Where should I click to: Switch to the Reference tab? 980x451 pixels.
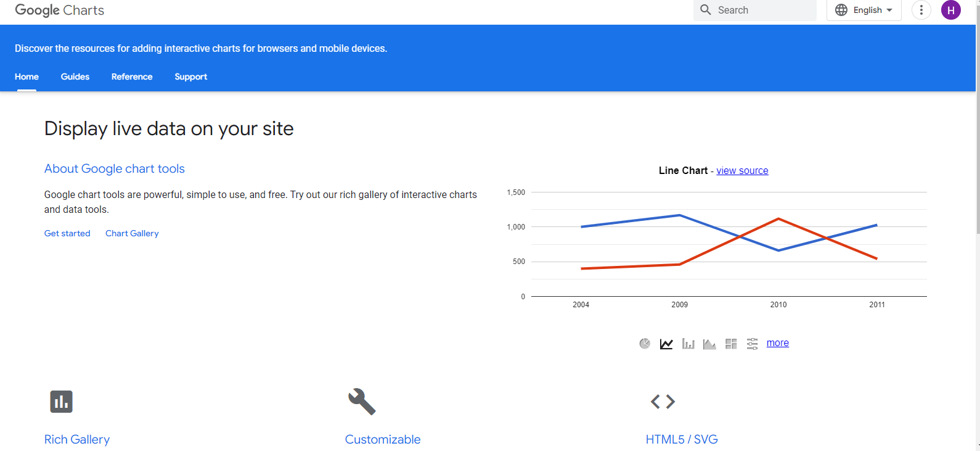tap(131, 77)
